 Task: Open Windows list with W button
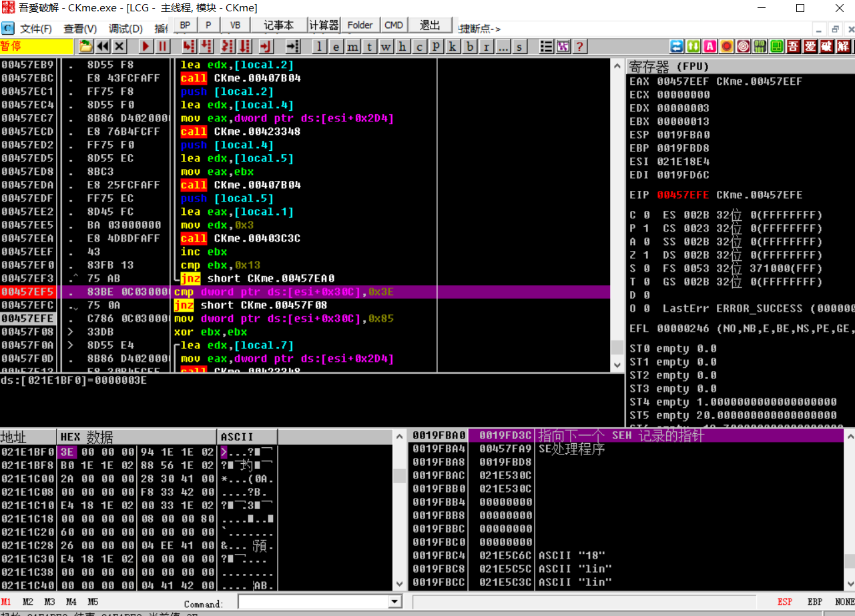[386, 47]
